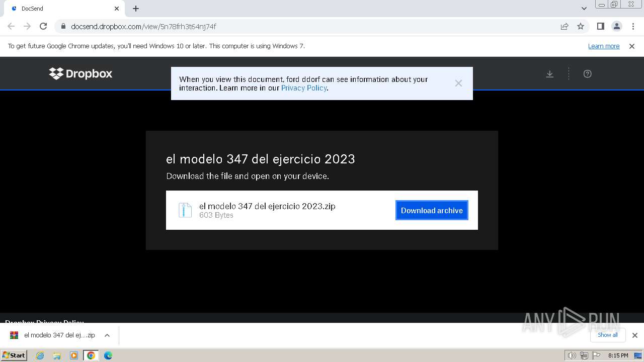The height and width of the screenshot is (362, 644).
Task: Toggle the Chrome side panel
Action: (x=600, y=26)
